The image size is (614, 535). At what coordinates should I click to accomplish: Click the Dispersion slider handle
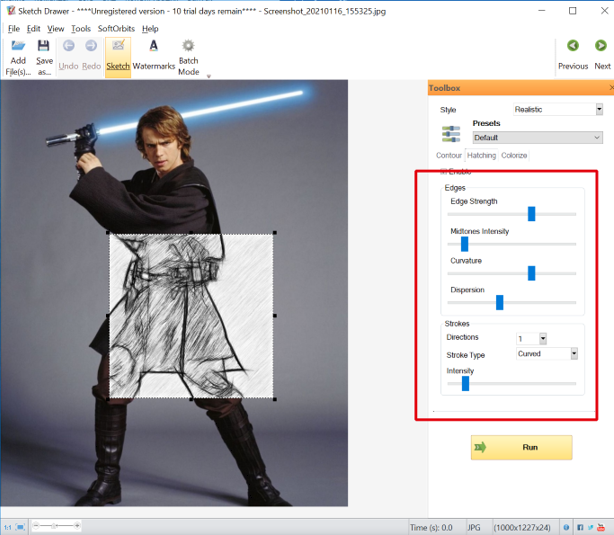500,302
